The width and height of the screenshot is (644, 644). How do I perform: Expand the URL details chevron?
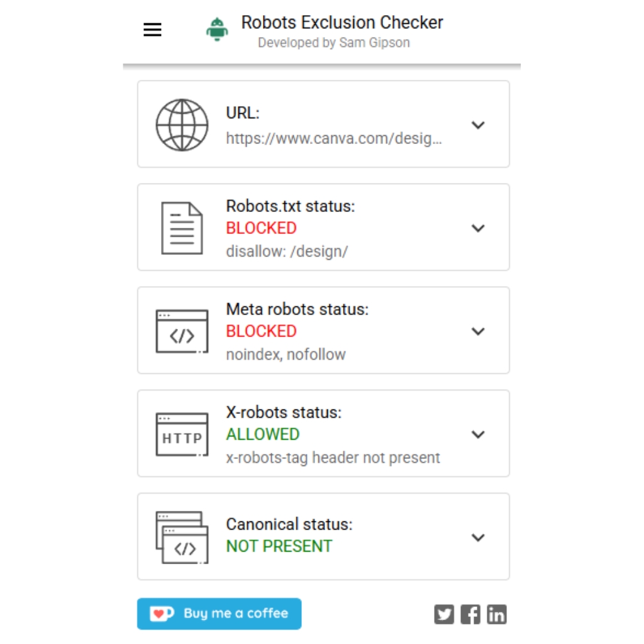point(478,125)
